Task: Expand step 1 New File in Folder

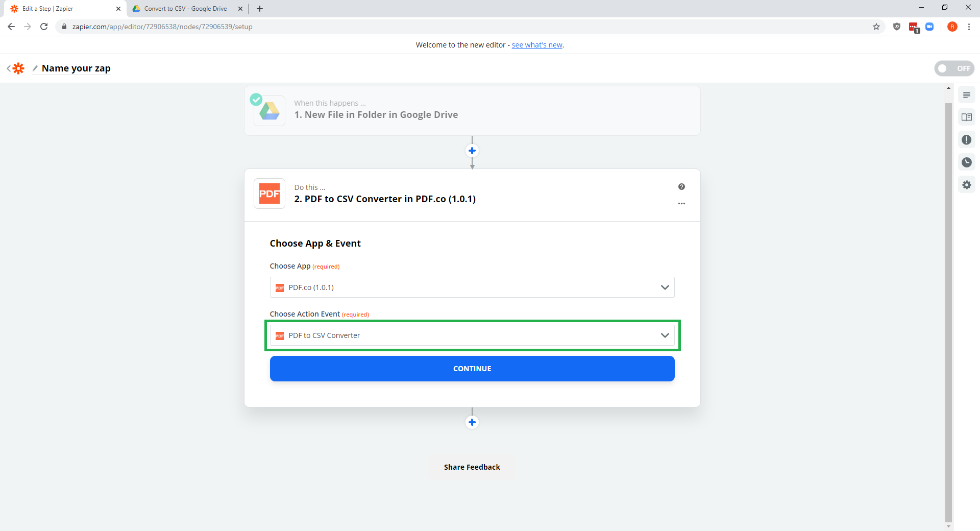Action: coord(472,111)
